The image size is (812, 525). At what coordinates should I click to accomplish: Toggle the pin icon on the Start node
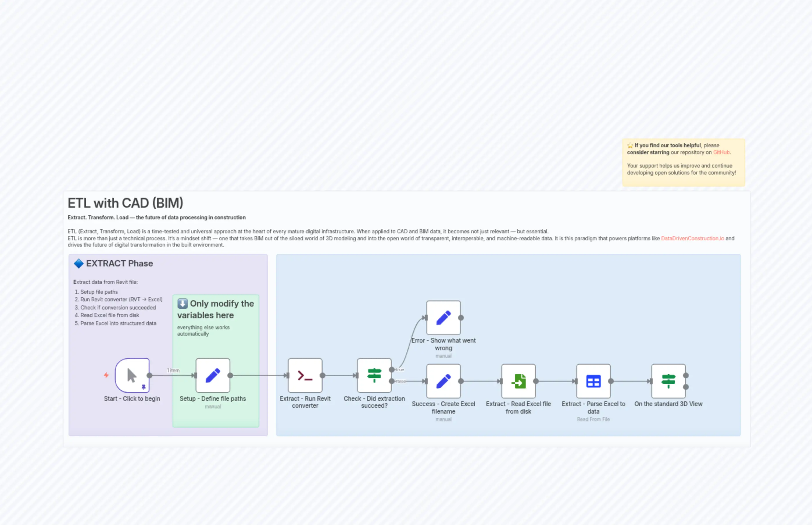[x=144, y=387]
